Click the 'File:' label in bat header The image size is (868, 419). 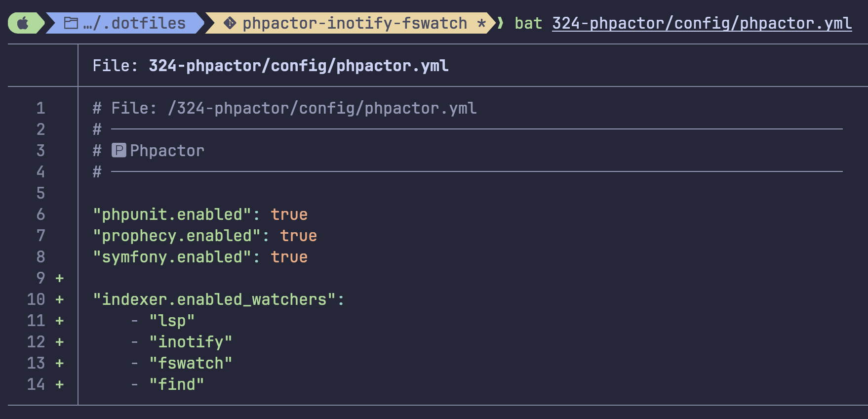tap(116, 66)
